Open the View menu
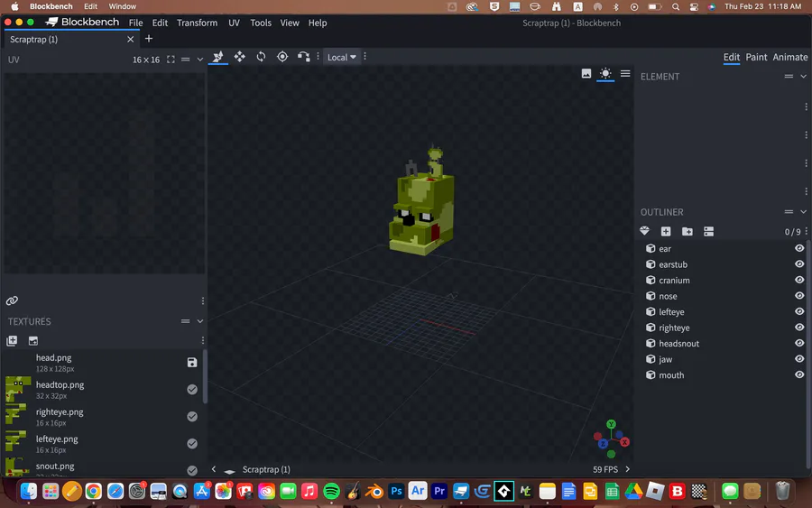This screenshot has width=812, height=508. tap(290, 23)
